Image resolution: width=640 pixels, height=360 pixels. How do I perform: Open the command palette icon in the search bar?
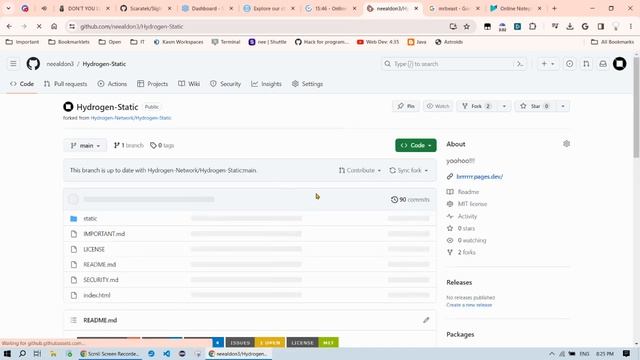pyautogui.click(x=520, y=64)
